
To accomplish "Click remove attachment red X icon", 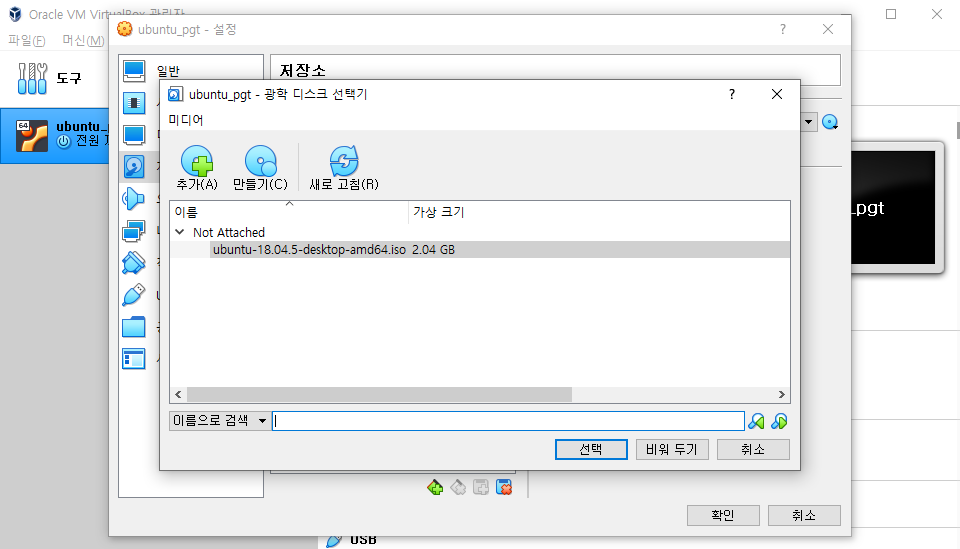I will 504,487.
